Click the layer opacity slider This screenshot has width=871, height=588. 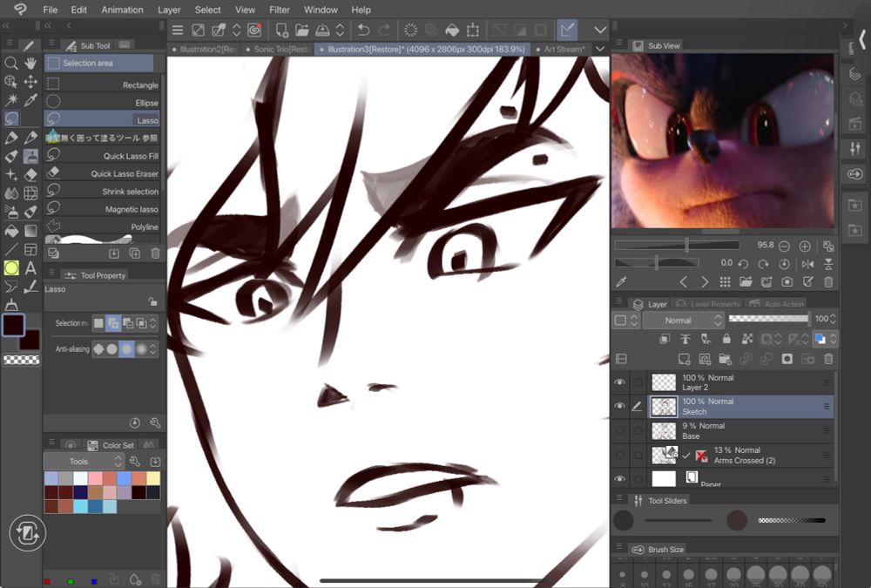[x=768, y=319]
